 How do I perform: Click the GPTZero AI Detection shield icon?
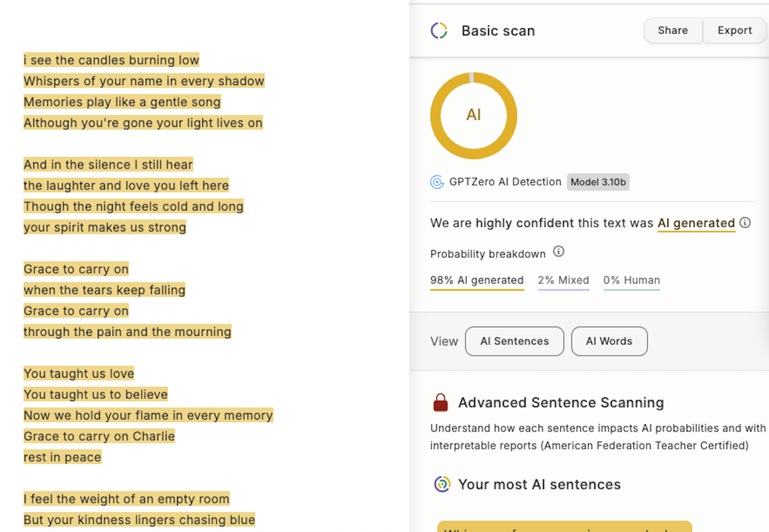[x=437, y=182]
